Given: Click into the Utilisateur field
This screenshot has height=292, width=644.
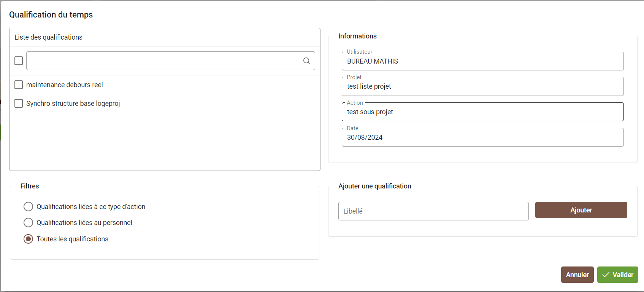Looking at the screenshot, I should 482,61.
